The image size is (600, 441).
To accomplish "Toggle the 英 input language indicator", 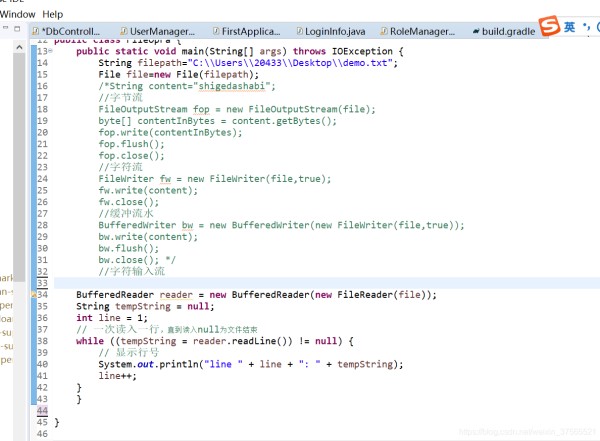I will pos(570,27).
